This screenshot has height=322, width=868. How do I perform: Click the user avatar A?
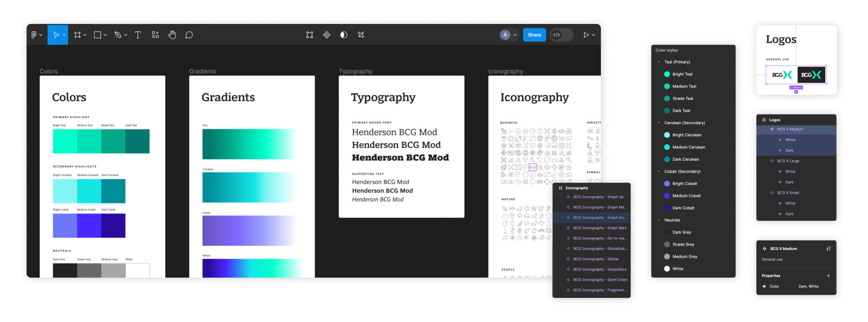pyautogui.click(x=505, y=35)
